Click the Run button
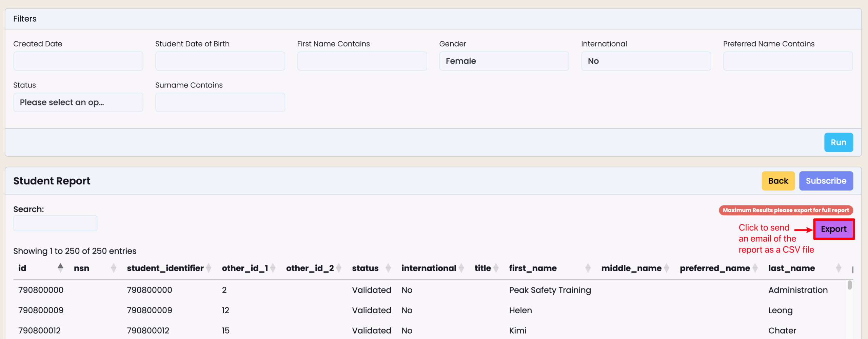868x339 pixels. pos(838,142)
